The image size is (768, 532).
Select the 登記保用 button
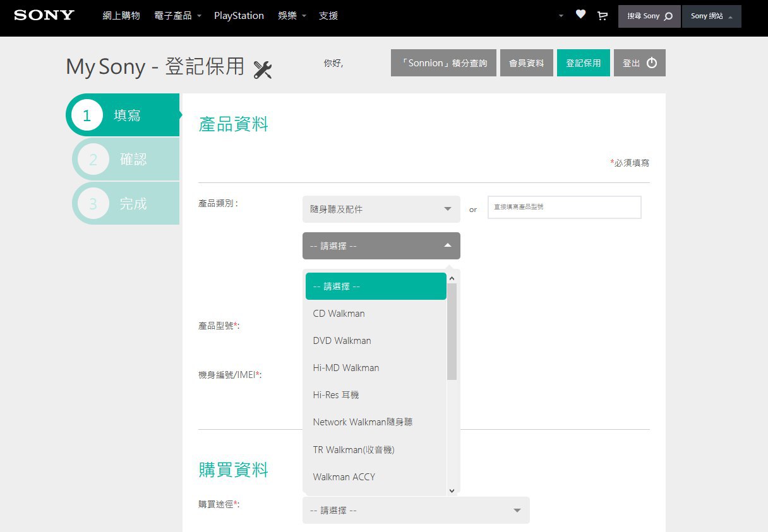click(x=584, y=63)
